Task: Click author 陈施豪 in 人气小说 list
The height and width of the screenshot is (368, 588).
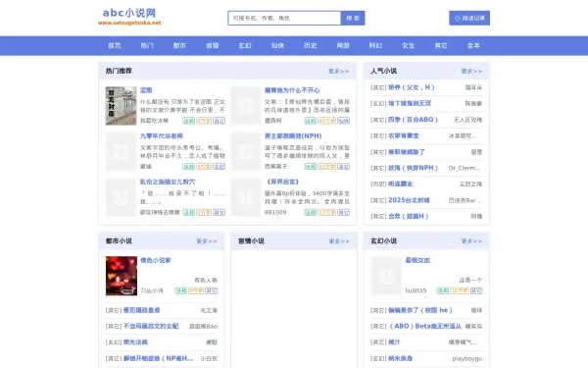Action: pos(473,103)
